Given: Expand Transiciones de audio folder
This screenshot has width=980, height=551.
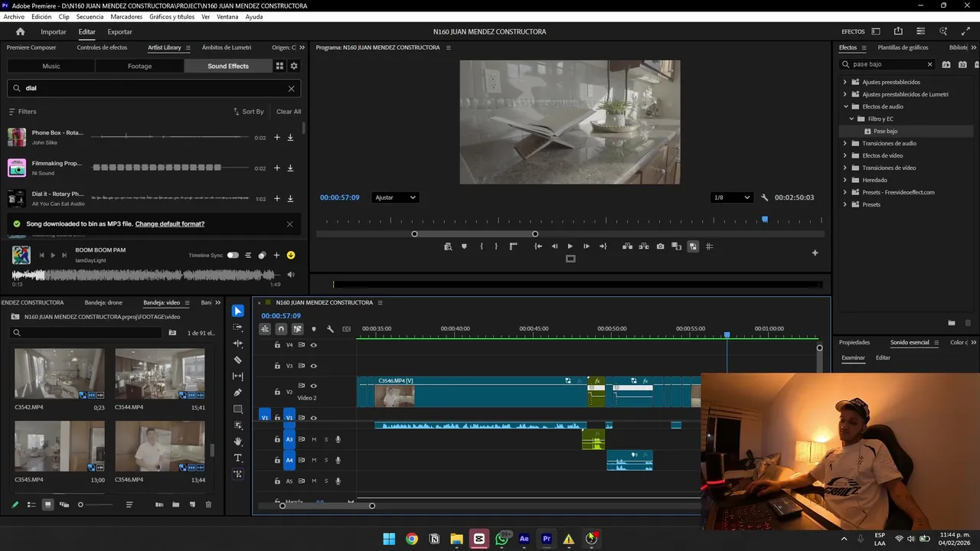Looking at the screenshot, I should pos(845,143).
